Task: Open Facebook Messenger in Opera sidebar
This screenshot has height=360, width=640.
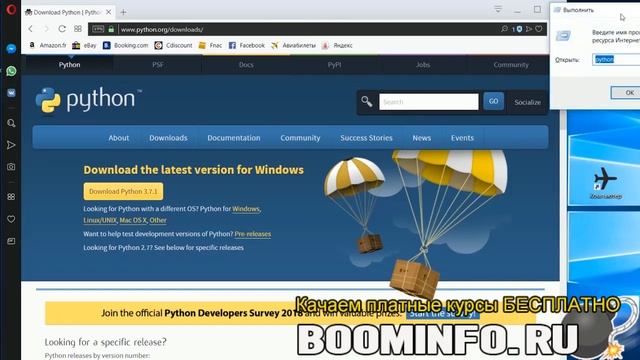Action: click(x=11, y=49)
